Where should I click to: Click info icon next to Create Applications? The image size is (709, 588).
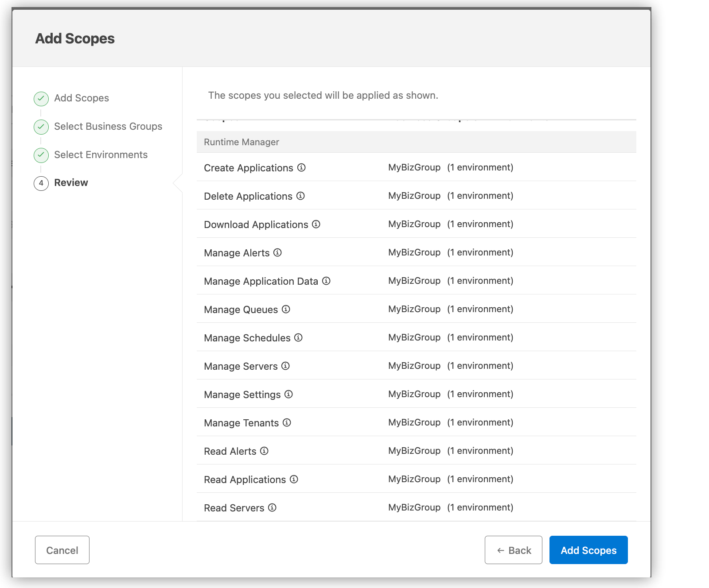[301, 167]
